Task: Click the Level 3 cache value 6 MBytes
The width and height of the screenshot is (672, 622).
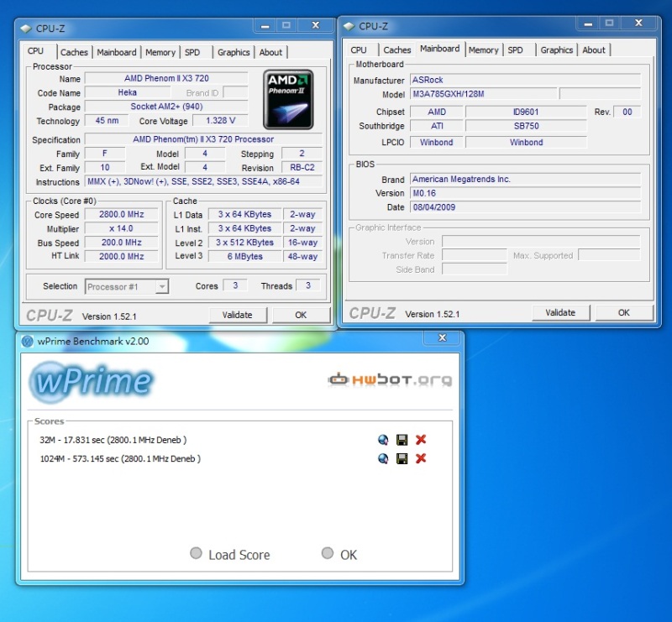Action: click(x=244, y=257)
